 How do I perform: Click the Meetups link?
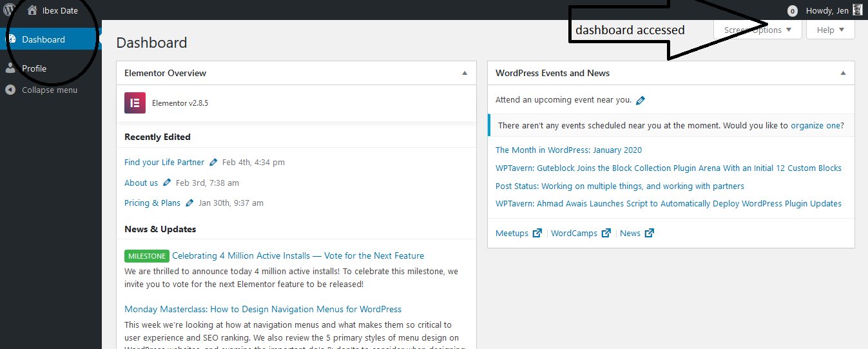coord(512,233)
